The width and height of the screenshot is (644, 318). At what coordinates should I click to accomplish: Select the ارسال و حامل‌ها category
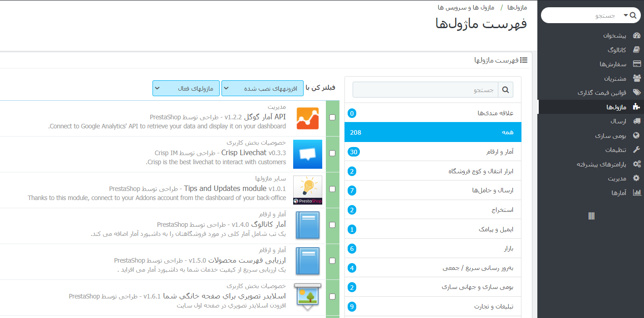(x=433, y=191)
